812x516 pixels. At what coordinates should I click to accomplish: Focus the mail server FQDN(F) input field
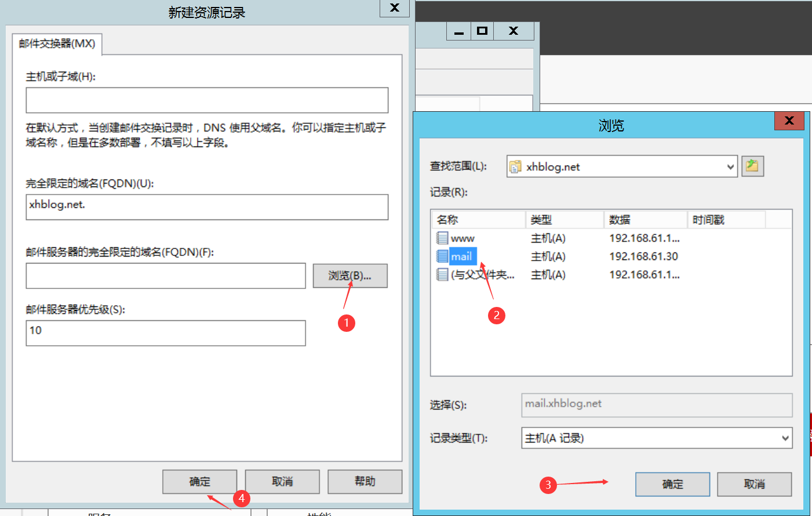[x=166, y=276]
